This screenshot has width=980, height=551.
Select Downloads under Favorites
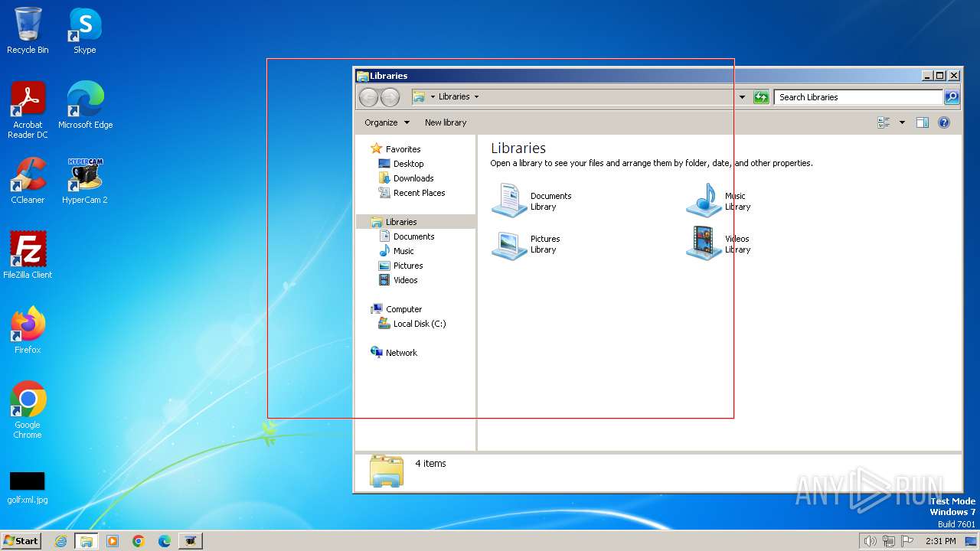click(x=407, y=178)
